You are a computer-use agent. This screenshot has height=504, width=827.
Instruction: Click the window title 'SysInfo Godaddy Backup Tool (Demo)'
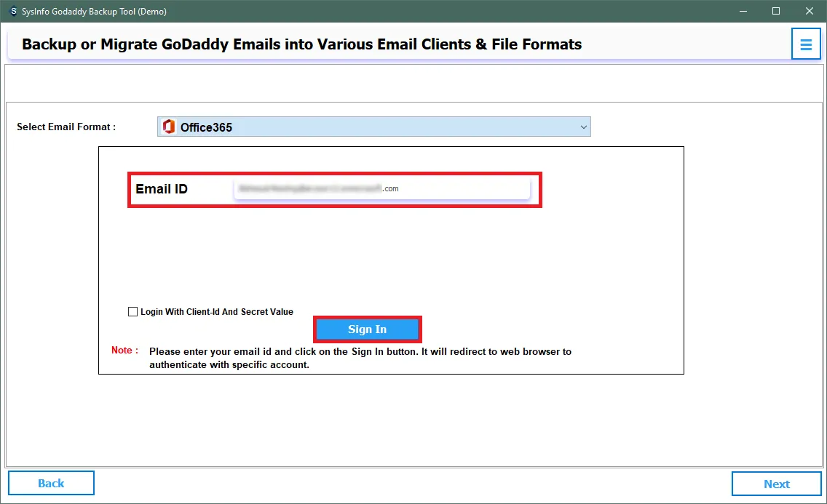pyautogui.click(x=94, y=11)
